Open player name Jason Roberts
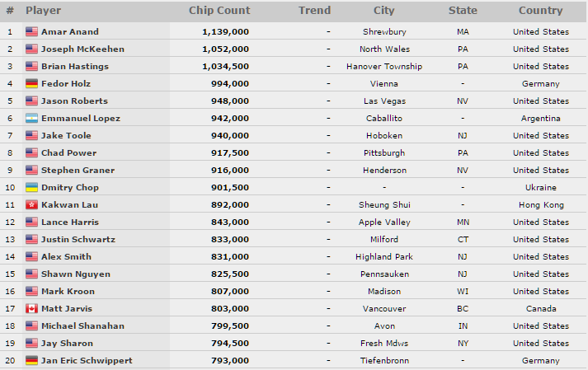This screenshot has width=588, height=370. click(74, 101)
